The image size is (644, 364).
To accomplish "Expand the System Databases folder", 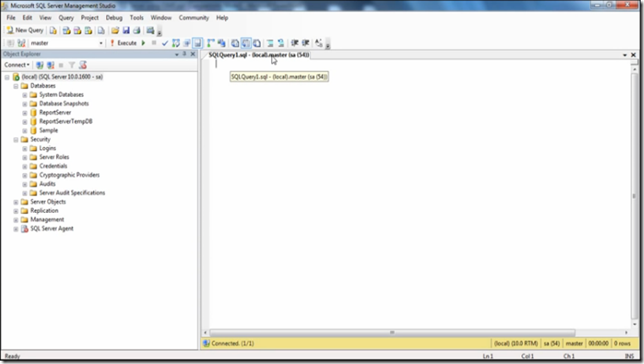I will (25, 95).
